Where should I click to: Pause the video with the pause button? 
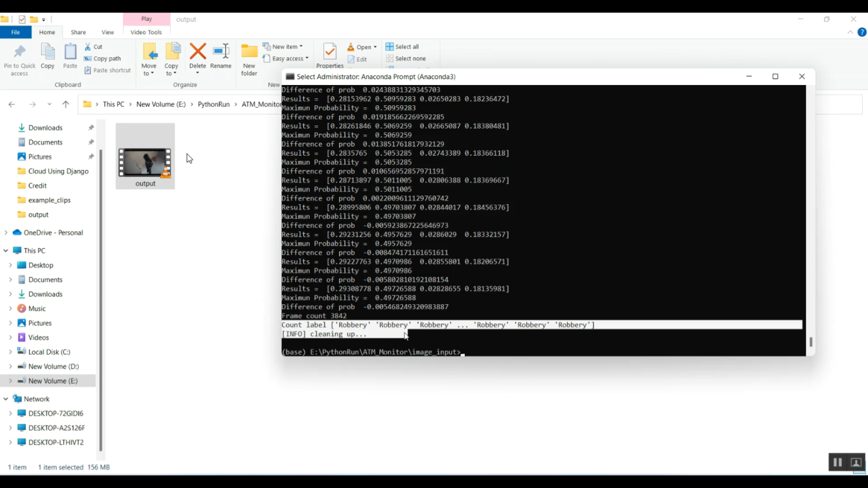pyautogui.click(x=837, y=462)
